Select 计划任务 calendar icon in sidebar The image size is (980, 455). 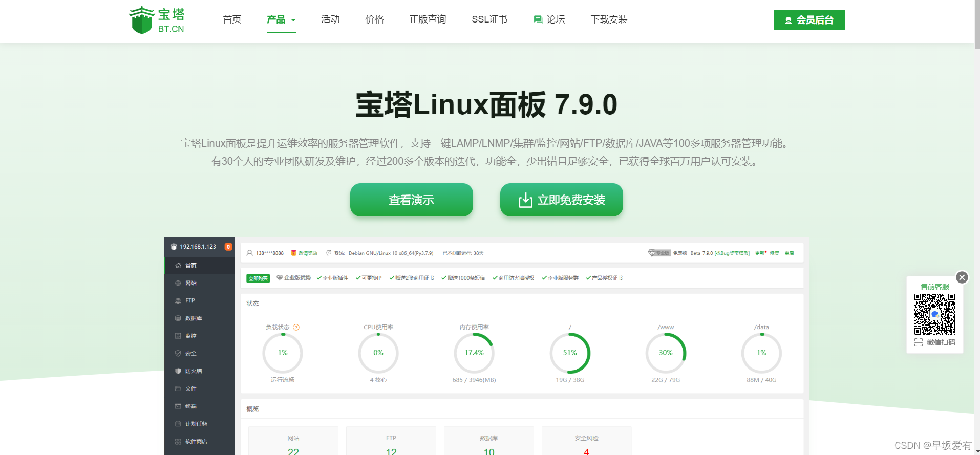[x=178, y=424]
